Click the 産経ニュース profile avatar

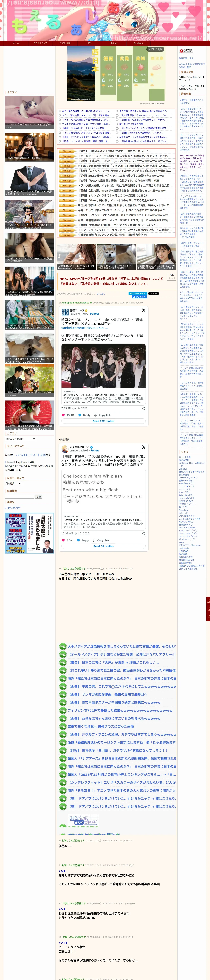[65, 312]
